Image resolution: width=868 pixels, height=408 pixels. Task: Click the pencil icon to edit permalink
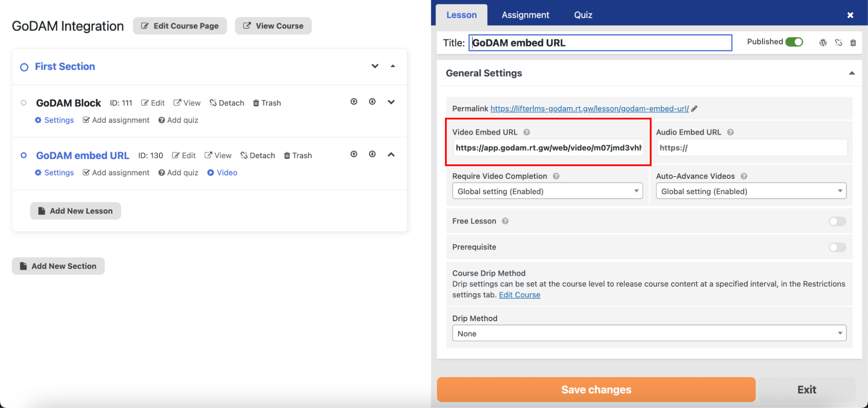click(694, 109)
